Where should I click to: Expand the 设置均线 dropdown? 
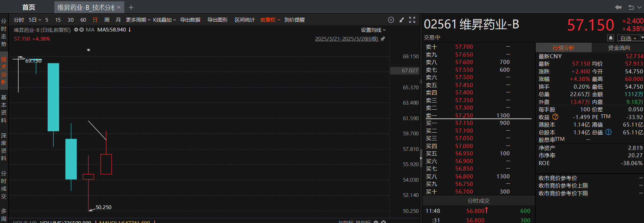point(373,30)
